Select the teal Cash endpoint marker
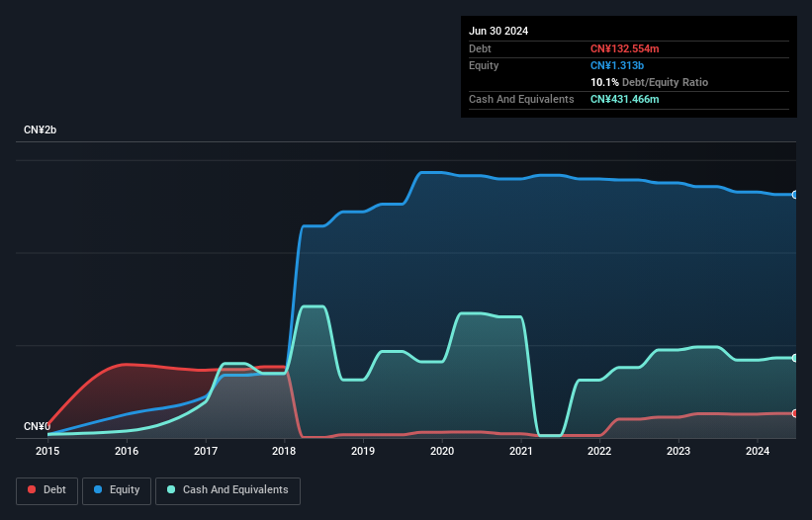This screenshot has width=812, height=520. click(x=795, y=358)
